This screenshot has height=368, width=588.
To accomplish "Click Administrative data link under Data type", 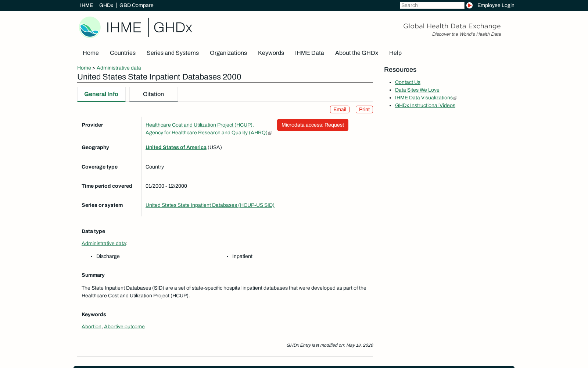I will tap(104, 243).
